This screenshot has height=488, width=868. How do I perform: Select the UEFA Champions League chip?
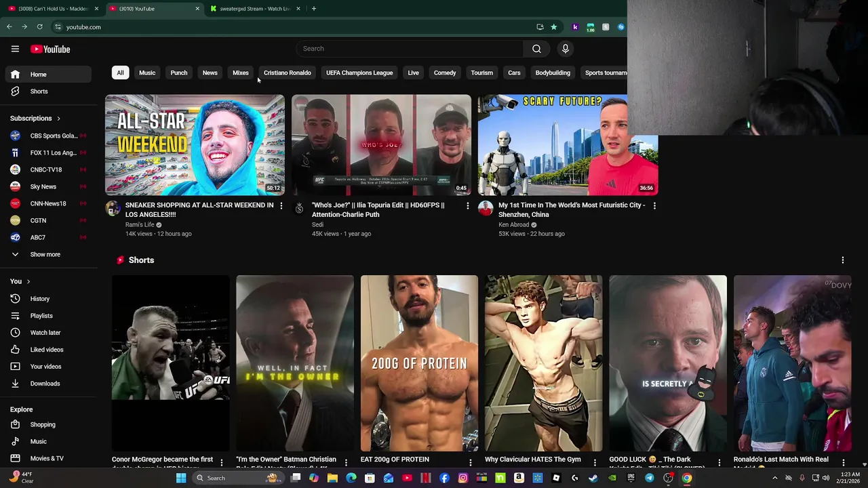[359, 73]
